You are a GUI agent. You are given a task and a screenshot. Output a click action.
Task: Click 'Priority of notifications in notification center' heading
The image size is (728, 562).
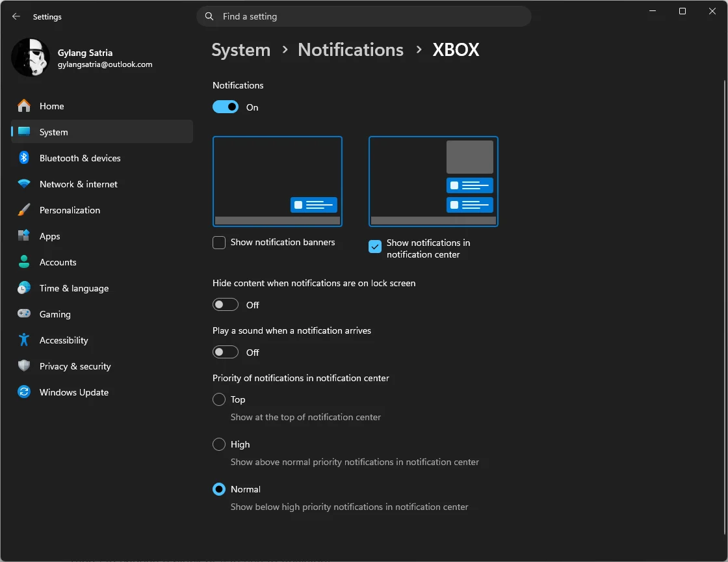coord(301,378)
